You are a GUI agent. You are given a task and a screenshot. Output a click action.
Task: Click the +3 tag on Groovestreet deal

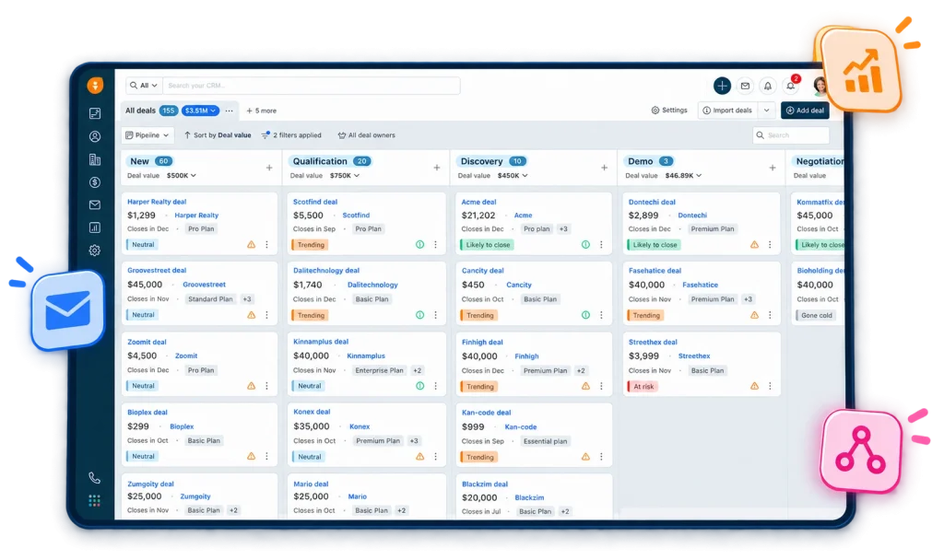click(x=247, y=299)
